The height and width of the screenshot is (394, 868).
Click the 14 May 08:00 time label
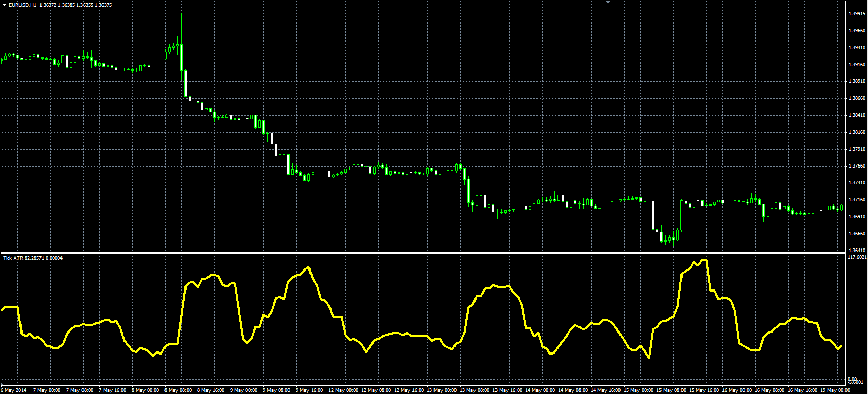pos(573,390)
